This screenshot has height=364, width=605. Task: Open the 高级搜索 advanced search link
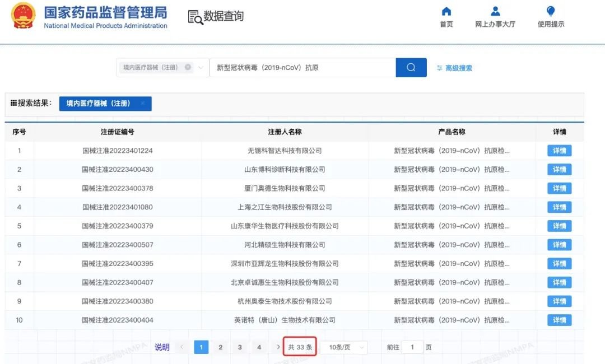point(454,68)
